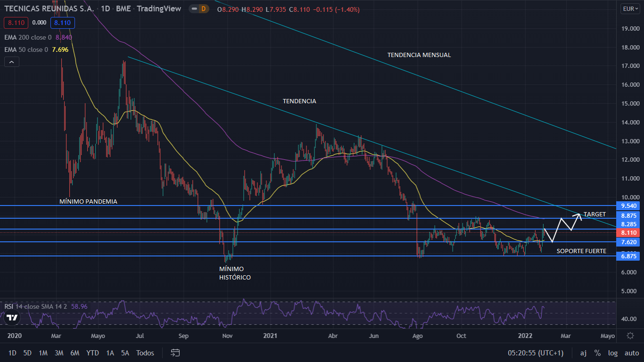Viewport: 644px width, 362px height.
Task: Click the white TARGET arrow drawing
Action: [x=563, y=225]
